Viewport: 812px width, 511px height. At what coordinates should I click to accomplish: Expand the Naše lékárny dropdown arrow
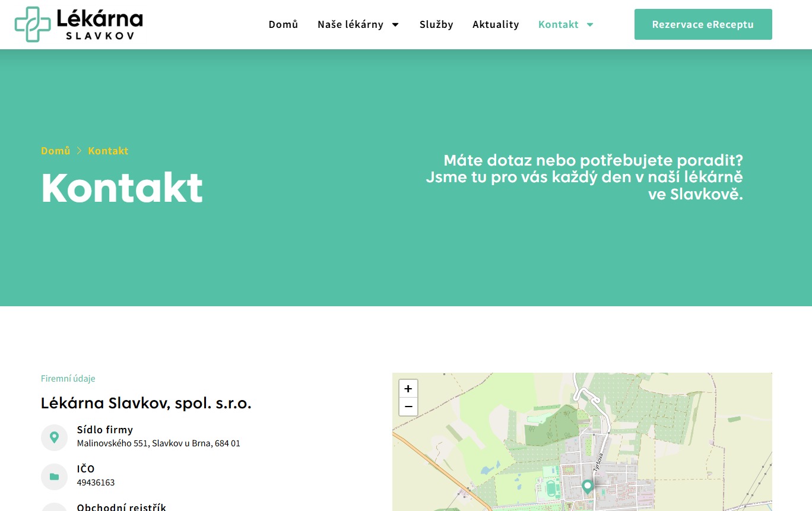pyautogui.click(x=395, y=25)
